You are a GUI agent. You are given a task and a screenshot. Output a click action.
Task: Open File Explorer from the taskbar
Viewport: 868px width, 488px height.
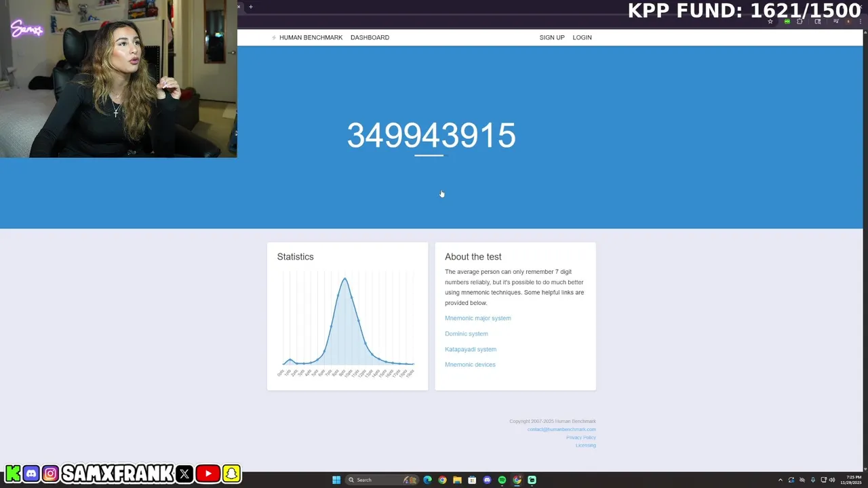point(457,480)
